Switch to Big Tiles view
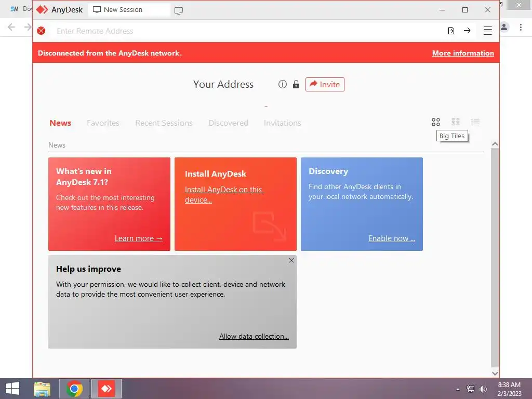Screen dimensions: 532x399 [x=436, y=122]
